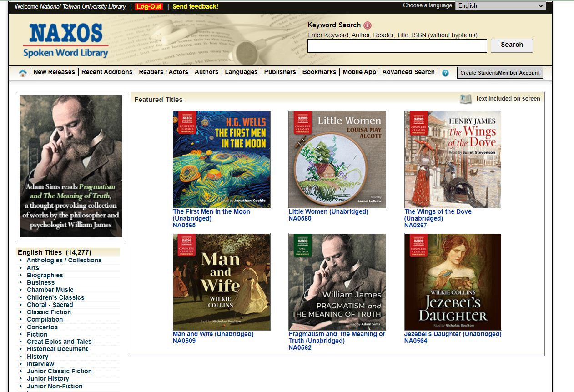Open the Publishers menu item
The image size is (574, 392).
click(x=280, y=72)
